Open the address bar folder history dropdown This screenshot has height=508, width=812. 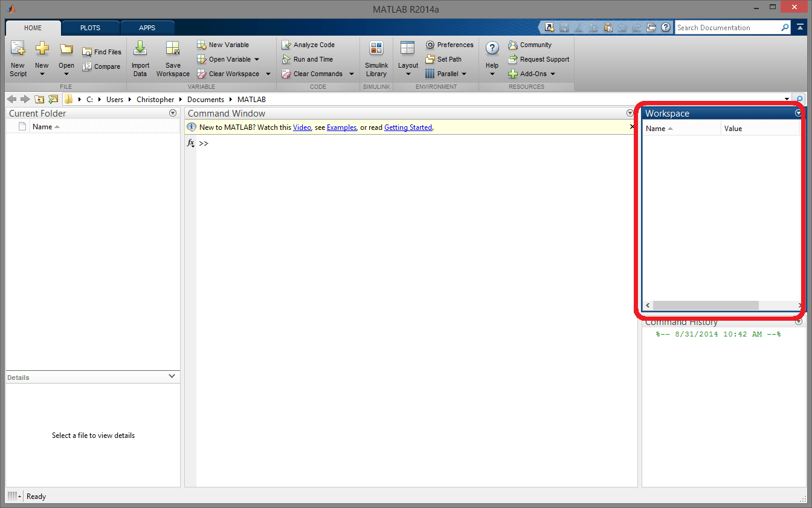pyautogui.click(x=787, y=99)
